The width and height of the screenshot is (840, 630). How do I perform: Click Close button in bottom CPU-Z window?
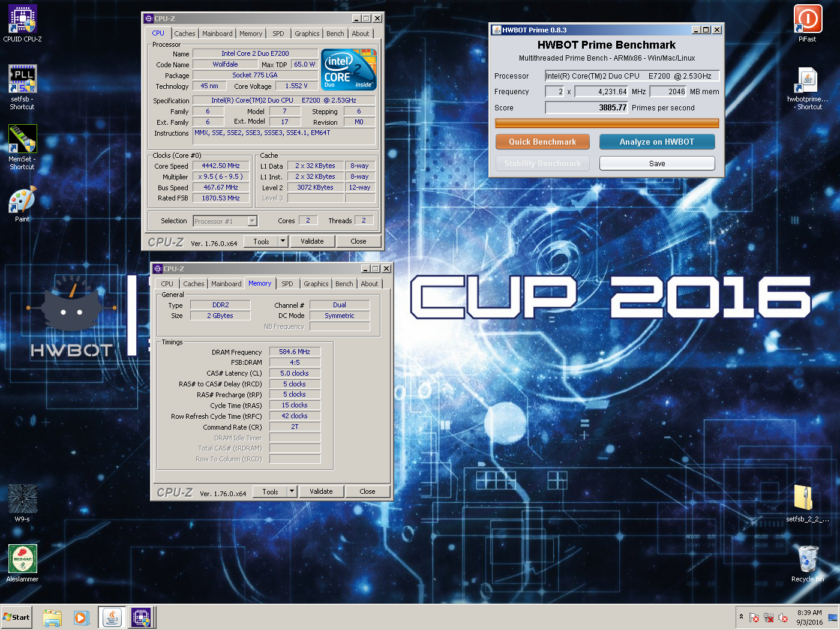click(367, 491)
